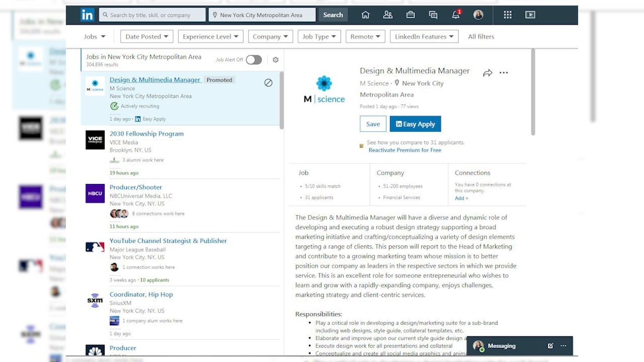Click '1 connection works here' text

coord(148,267)
